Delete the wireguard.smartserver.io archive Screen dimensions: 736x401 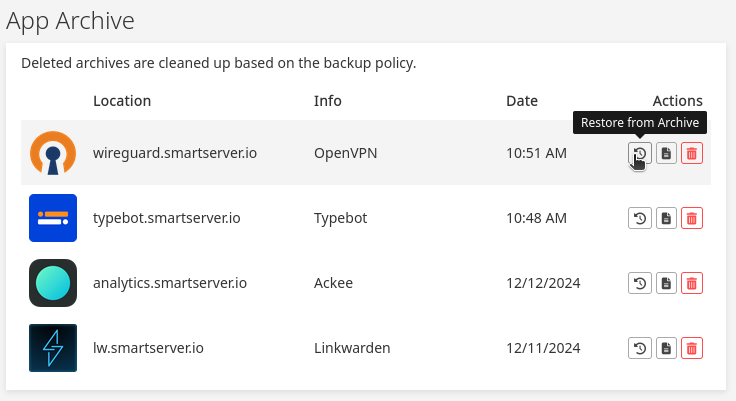(x=692, y=153)
